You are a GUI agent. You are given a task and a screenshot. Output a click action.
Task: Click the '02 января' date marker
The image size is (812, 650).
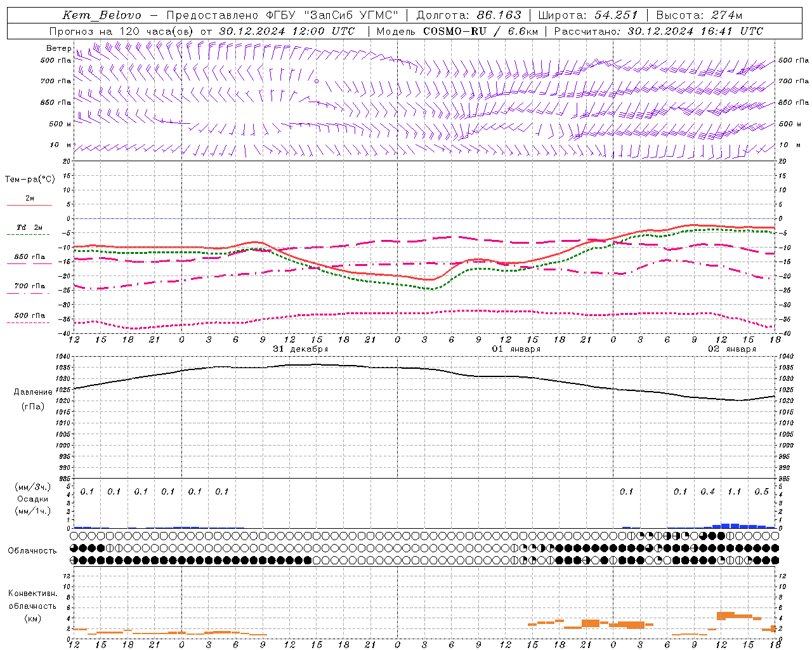732,349
